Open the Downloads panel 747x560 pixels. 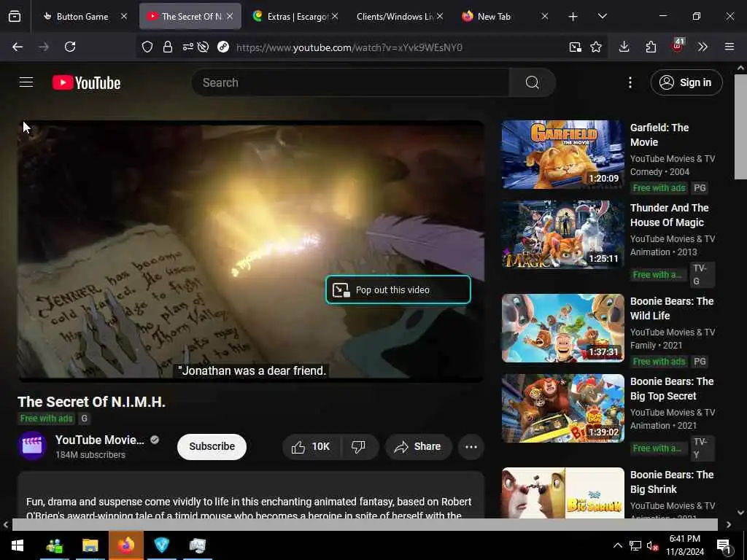coord(624,47)
